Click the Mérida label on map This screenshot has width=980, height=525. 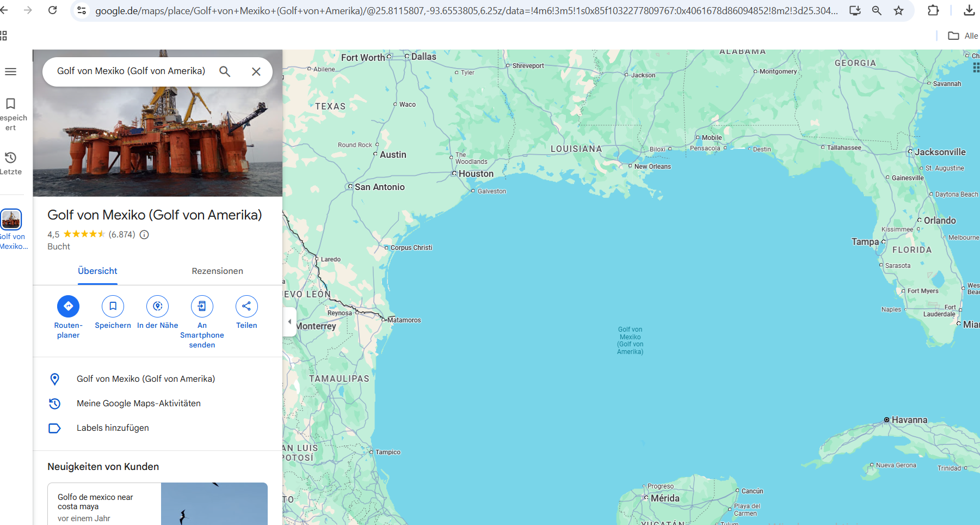[665, 498]
